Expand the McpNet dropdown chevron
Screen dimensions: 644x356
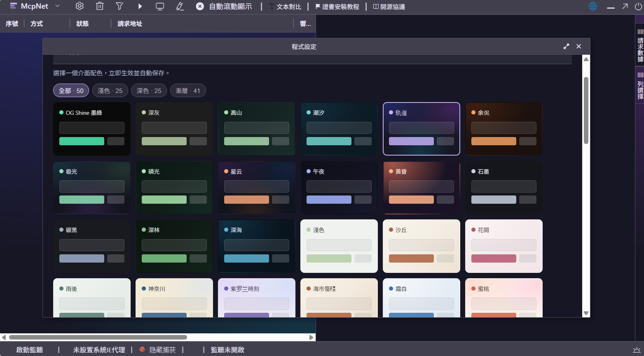58,6
